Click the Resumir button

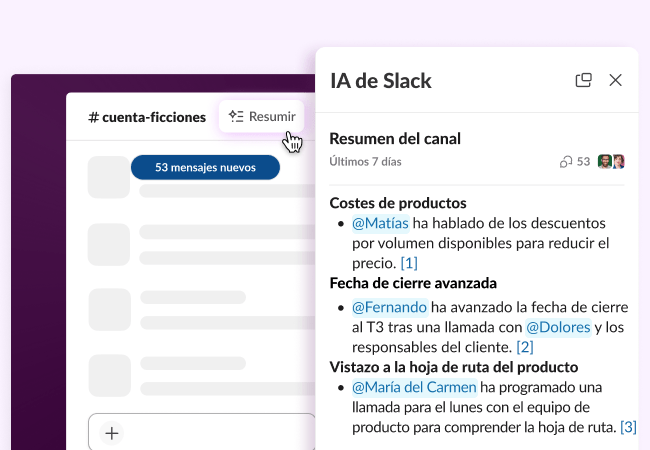coord(261,117)
